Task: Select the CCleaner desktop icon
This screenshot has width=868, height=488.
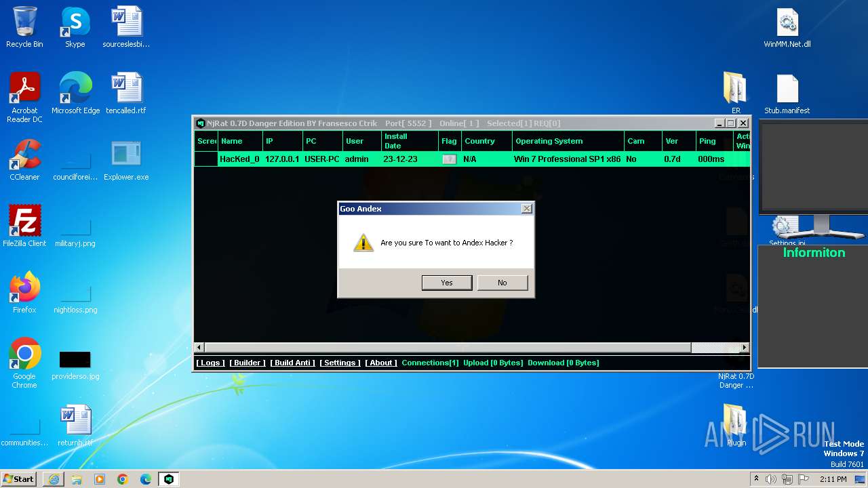Action: (24, 160)
